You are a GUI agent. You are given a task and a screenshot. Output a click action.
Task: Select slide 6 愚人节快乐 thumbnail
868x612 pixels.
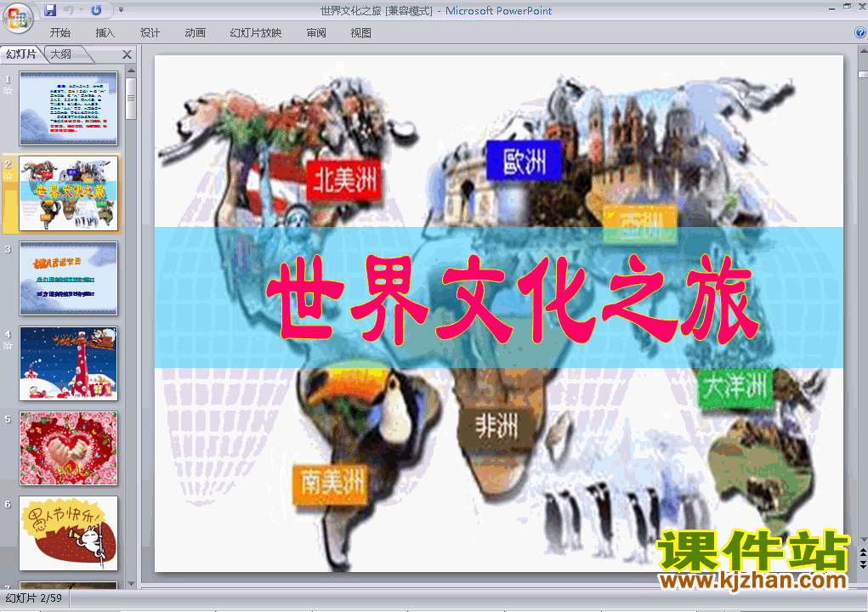[69, 534]
